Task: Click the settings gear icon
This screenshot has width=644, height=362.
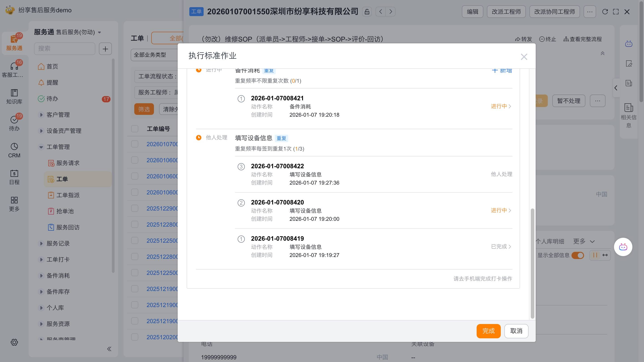Action: (14, 342)
